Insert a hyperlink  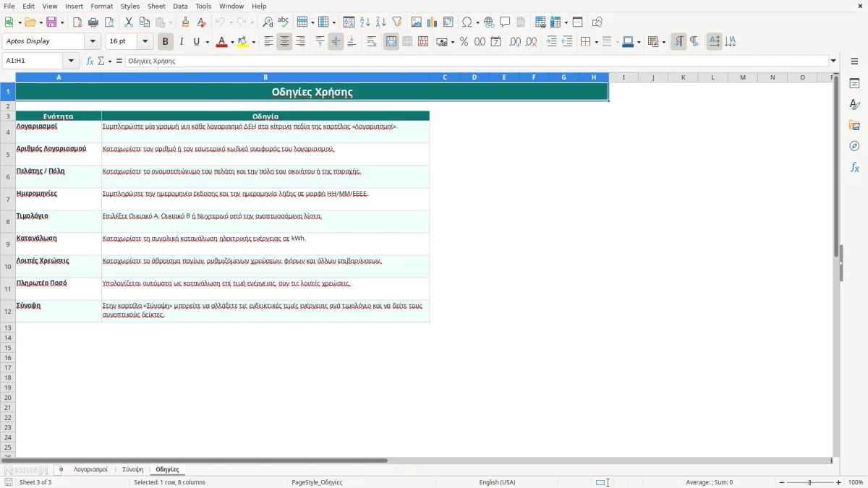(x=489, y=22)
